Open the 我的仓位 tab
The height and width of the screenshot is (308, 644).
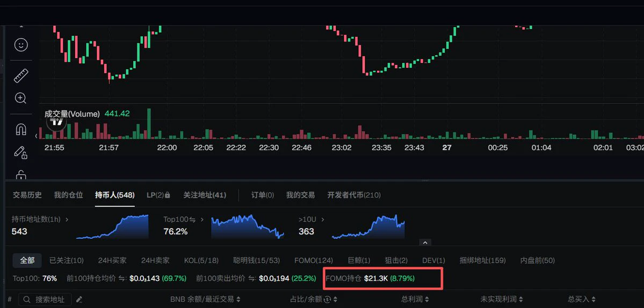click(68, 195)
